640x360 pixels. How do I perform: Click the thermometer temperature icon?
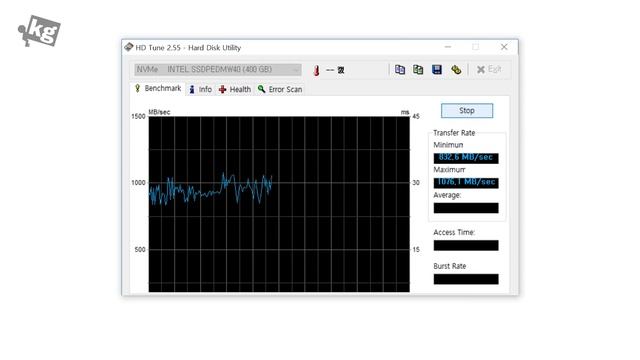coord(316,70)
